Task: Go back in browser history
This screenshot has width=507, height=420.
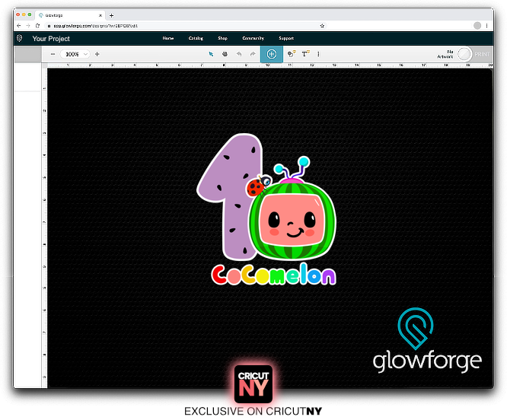Action: point(19,26)
